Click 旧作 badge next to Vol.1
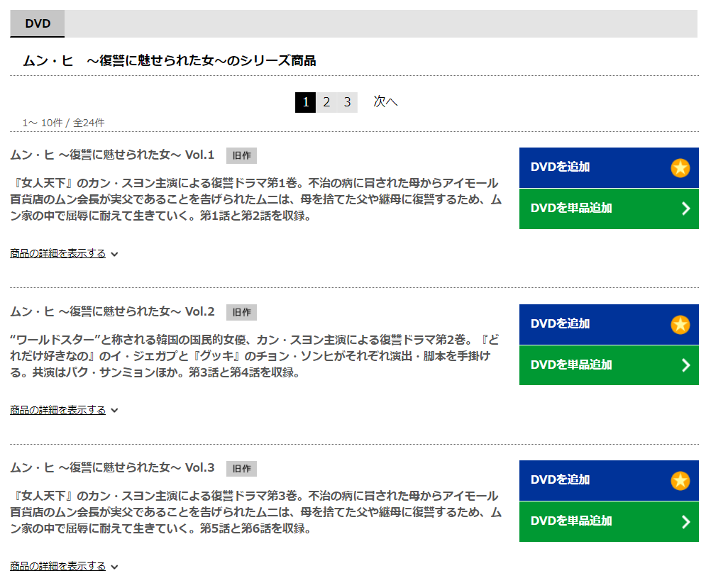This screenshot has width=706, height=588. point(241,156)
